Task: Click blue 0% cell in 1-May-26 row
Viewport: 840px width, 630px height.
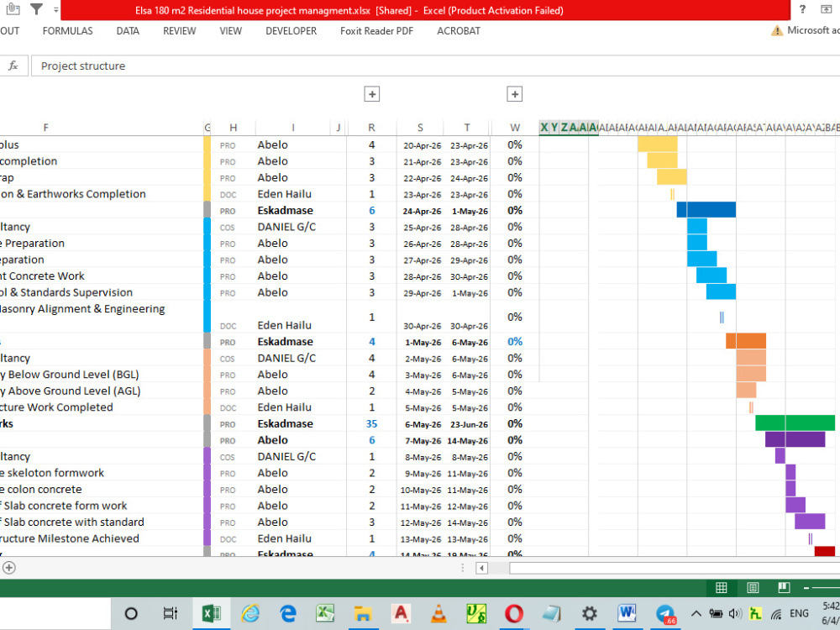Action: point(514,342)
